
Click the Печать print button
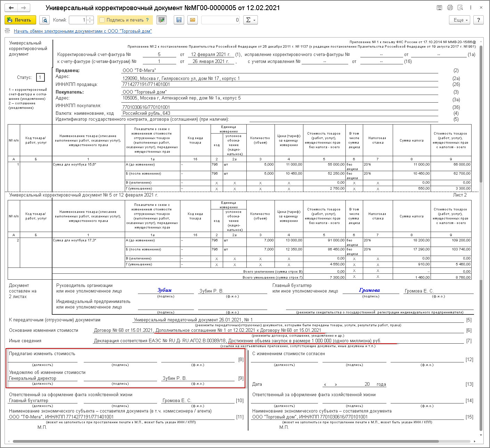(20, 20)
